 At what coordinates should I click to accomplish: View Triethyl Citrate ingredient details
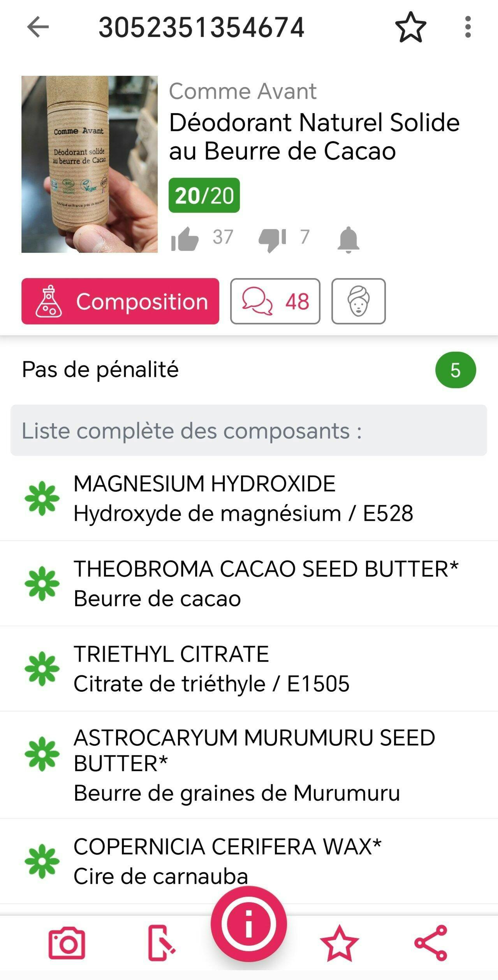tap(211, 668)
